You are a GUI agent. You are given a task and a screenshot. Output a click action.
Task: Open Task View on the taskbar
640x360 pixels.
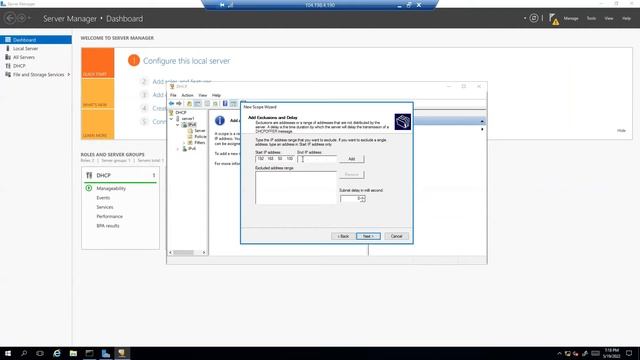tap(40, 353)
